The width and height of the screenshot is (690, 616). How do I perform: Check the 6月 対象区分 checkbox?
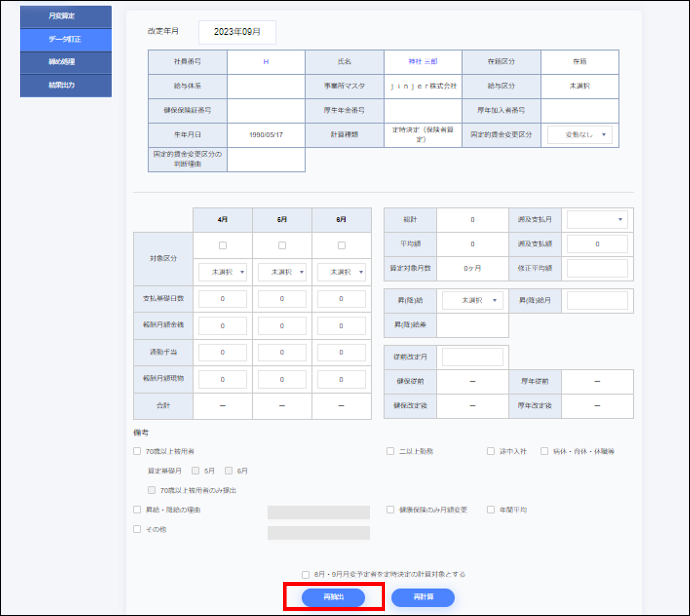coord(342,245)
